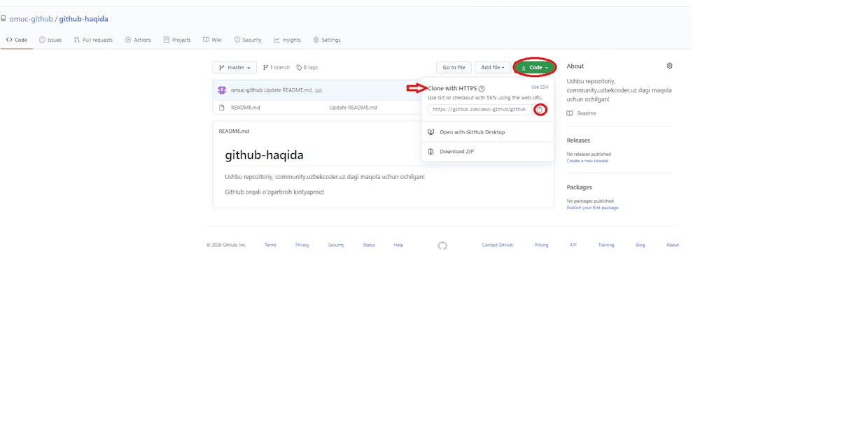View the Insights tab
868x421 pixels.
[x=287, y=40]
